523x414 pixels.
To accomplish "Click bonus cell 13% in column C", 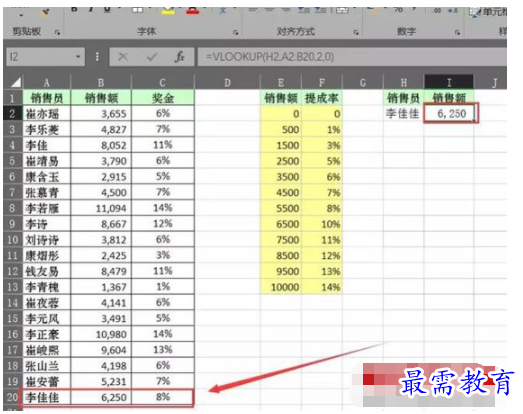I will click(x=163, y=350).
